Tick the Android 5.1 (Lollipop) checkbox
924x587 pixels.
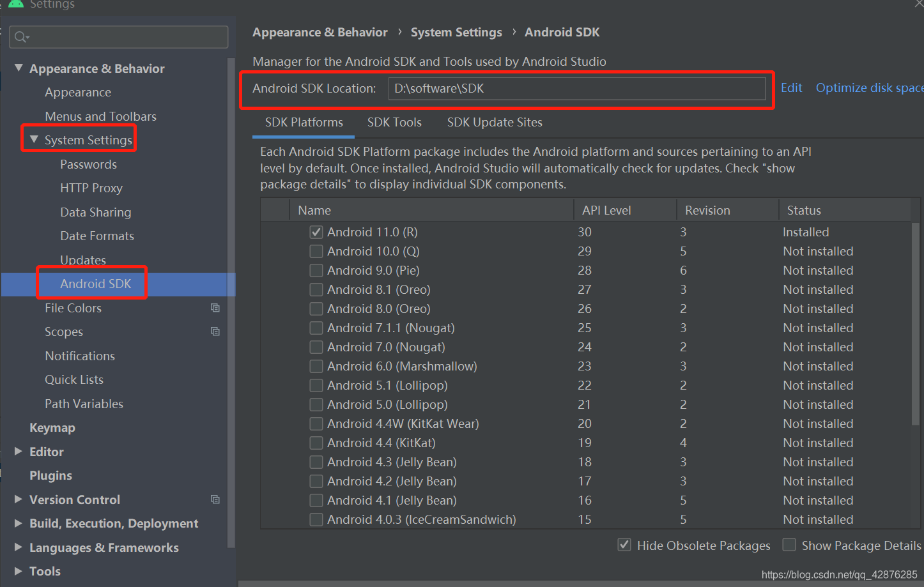point(316,385)
